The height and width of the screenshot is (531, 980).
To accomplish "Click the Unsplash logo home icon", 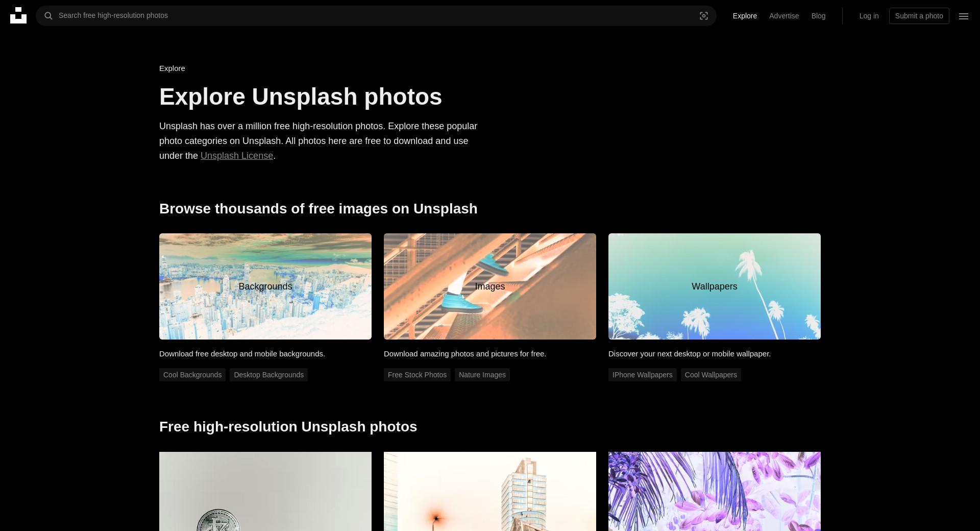I will tap(18, 15).
